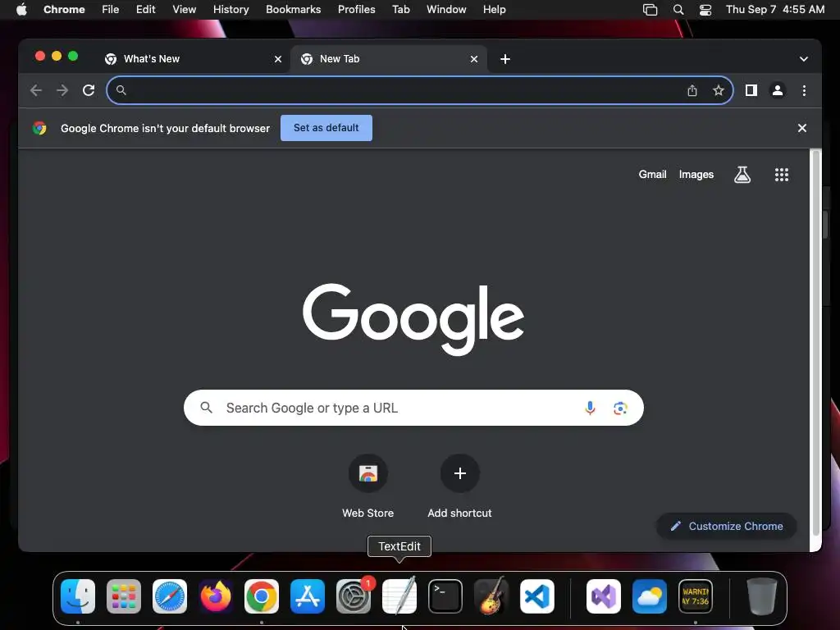Click the window-stack icon in menu bar
Screen dimensions: 840x630
pos(650,10)
